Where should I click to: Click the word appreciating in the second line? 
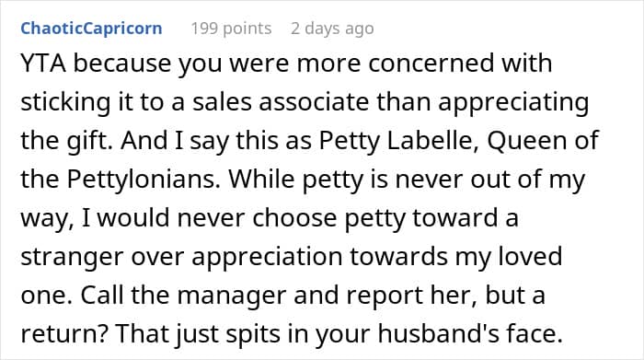[513, 103]
